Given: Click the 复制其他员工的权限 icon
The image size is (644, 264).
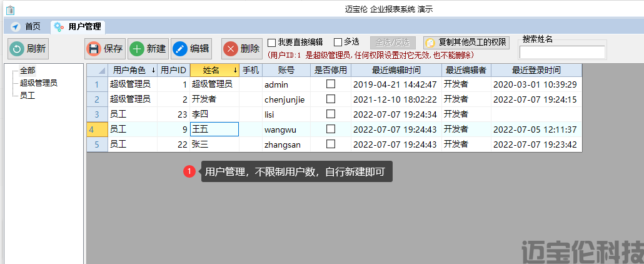Looking at the screenshot, I should coord(430,43).
